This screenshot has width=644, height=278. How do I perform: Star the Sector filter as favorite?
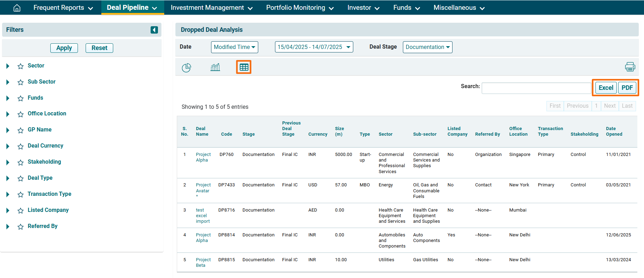pyautogui.click(x=21, y=66)
